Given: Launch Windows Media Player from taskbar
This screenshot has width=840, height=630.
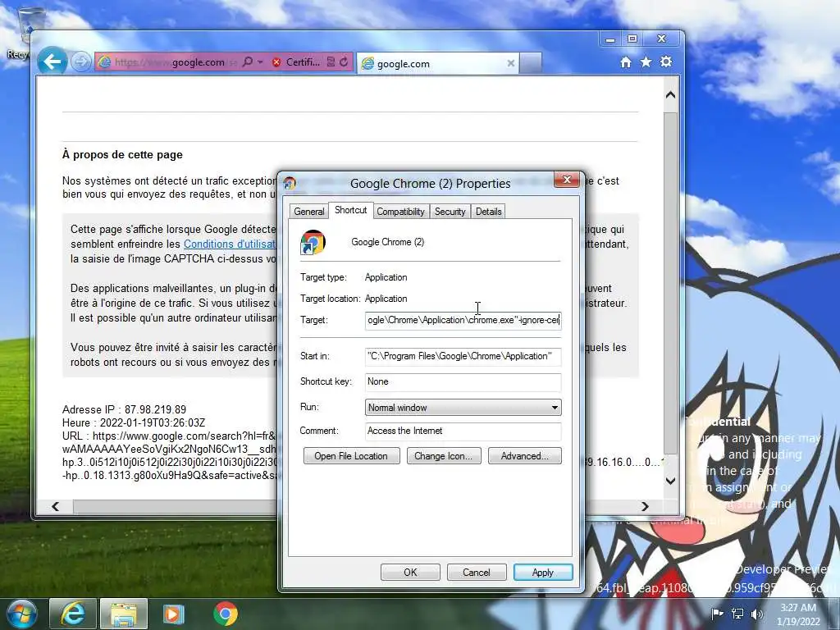Looking at the screenshot, I should click(174, 614).
